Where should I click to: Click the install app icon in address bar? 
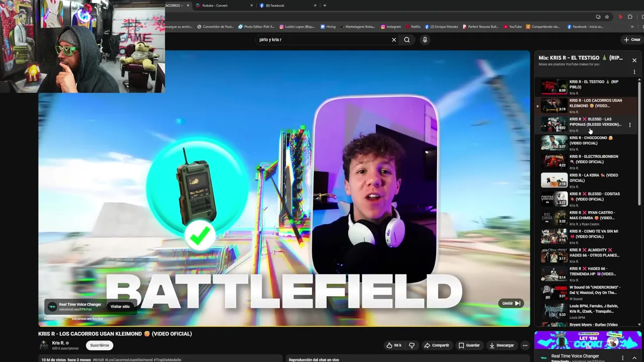[x=598, y=17]
